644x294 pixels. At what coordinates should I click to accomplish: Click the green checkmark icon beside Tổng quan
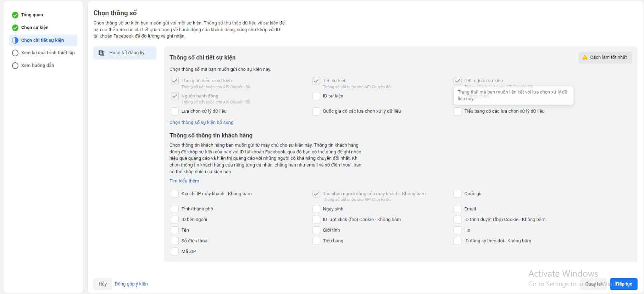click(15, 15)
